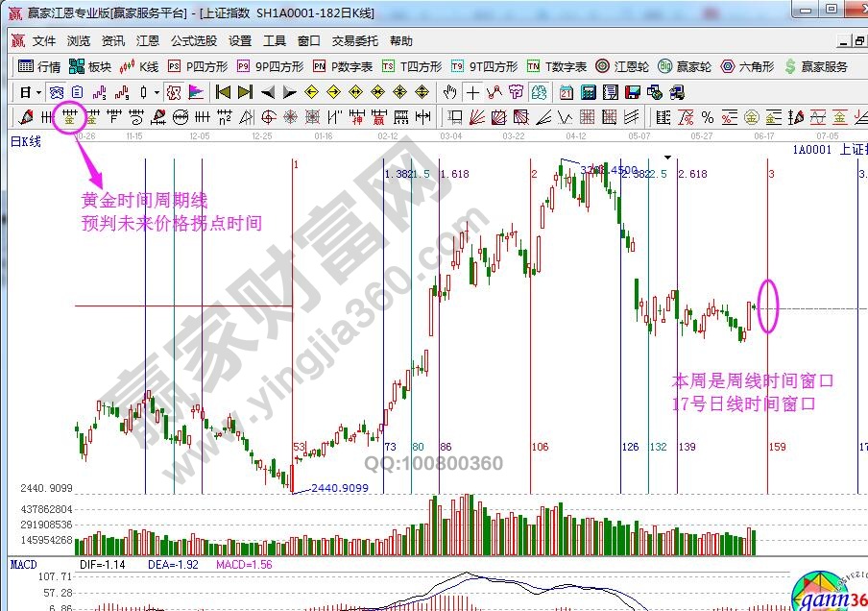Expand the 日 period dropdown arrow
This screenshot has width=868, height=611.
click(x=39, y=93)
